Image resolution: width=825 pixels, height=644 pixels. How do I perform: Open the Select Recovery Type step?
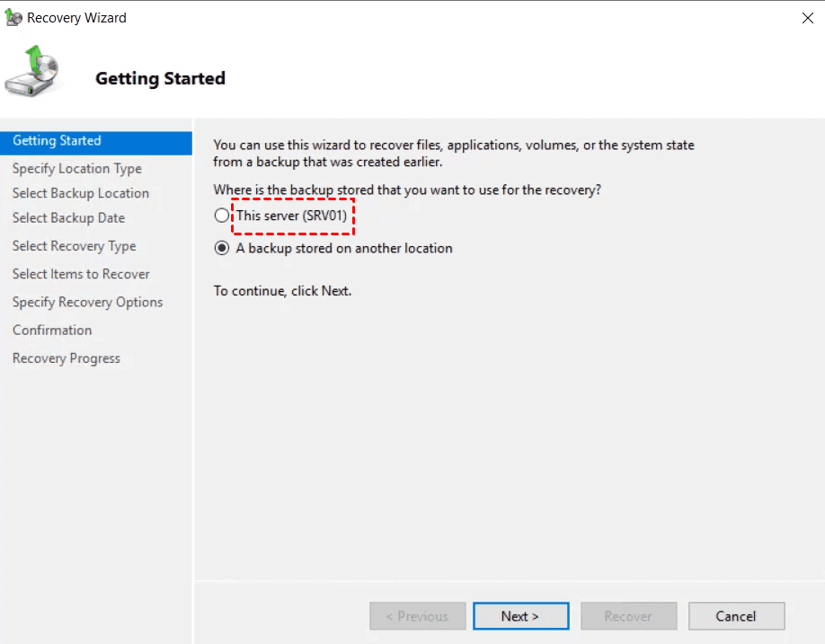click(75, 246)
